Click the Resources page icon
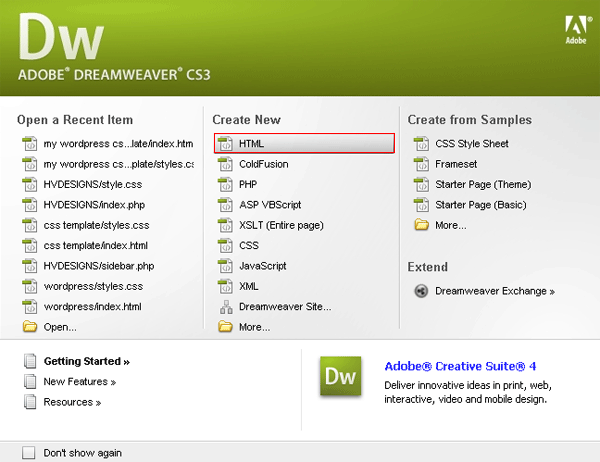 pyautogui.click(x=30, y=402)
